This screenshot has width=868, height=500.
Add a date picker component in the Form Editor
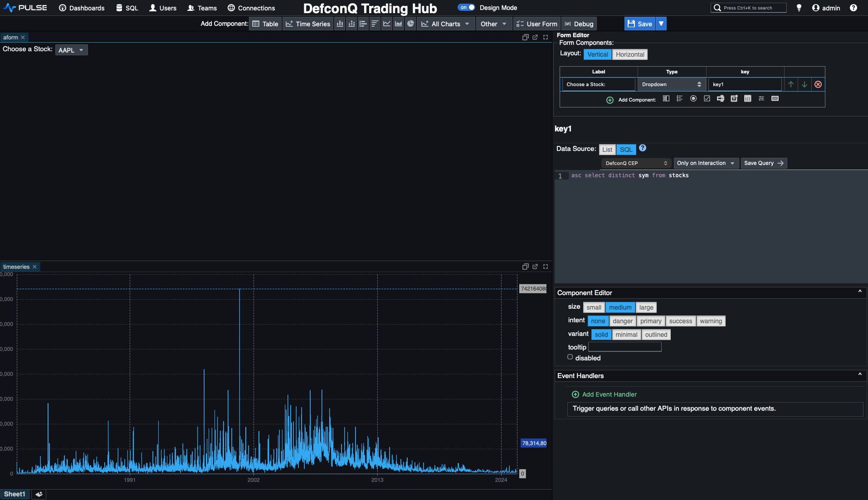pos(748,98)
